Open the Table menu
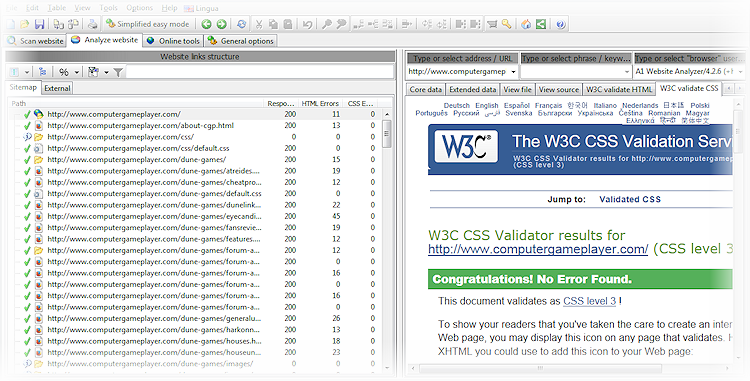 (x=57, y=8)
